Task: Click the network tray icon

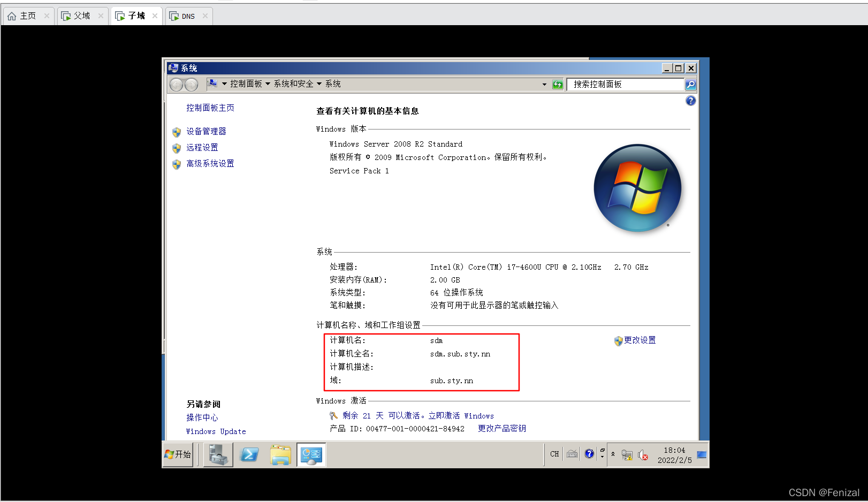Action: click(x=627, y=455)
